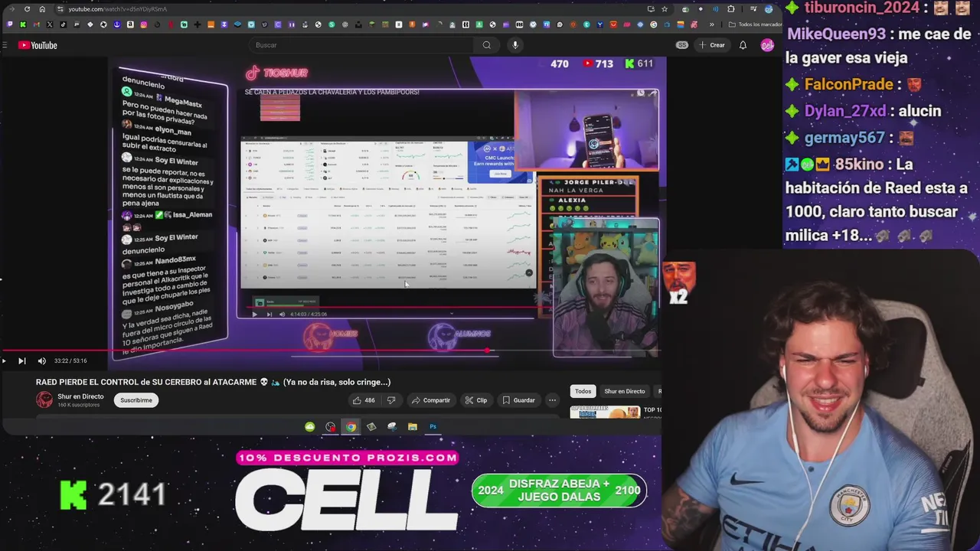
Task: Open the browser profile avatar
Action: 768,9
